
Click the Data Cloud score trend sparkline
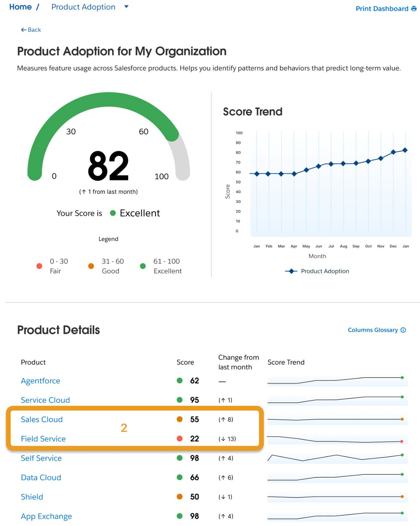pyautogui.click(x=337, y=477)
